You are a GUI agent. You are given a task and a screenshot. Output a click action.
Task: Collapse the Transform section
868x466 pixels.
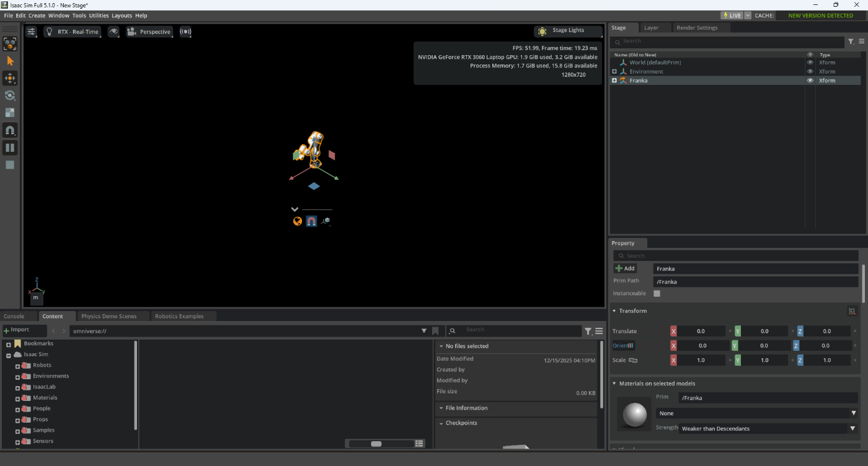(614, 311)
